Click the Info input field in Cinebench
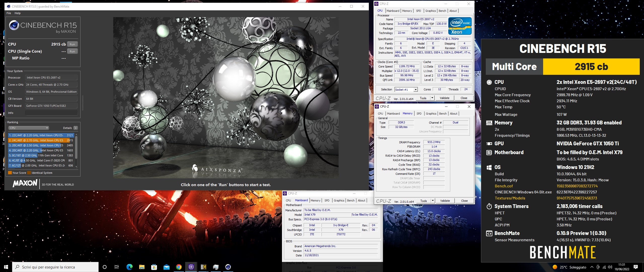This screenshot has height=272, width=644. (51, 113)
